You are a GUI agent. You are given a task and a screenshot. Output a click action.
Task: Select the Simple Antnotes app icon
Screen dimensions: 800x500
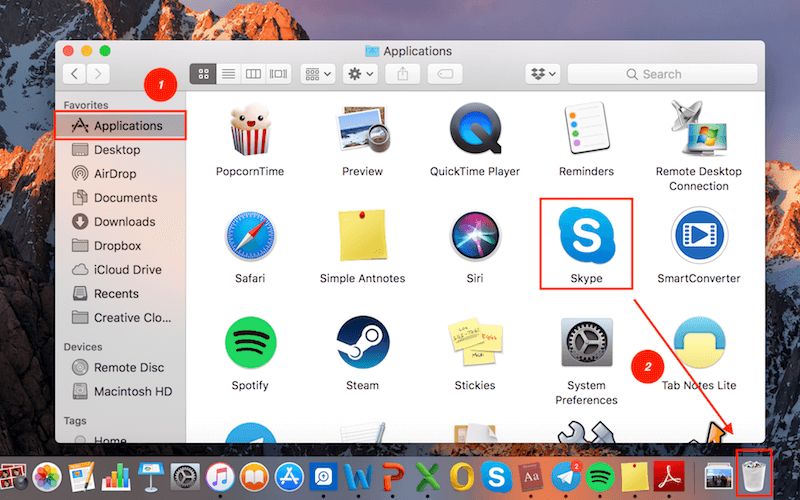point(363,236)
